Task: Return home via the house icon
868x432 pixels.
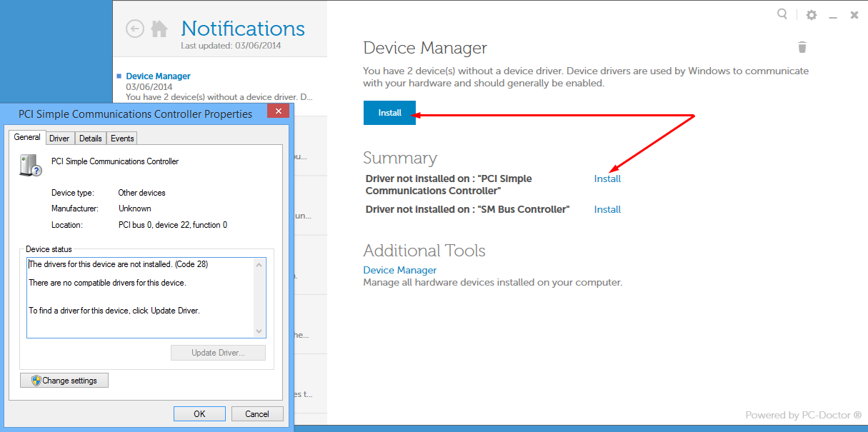Action: [159, 29]
